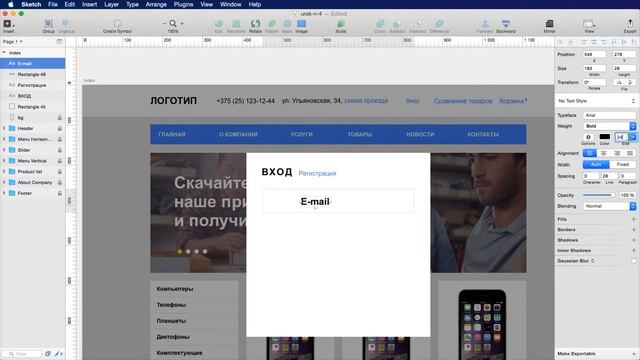Screen dimensions: 640x360
Task: Expand the Footer group
Action: [4, 193]
